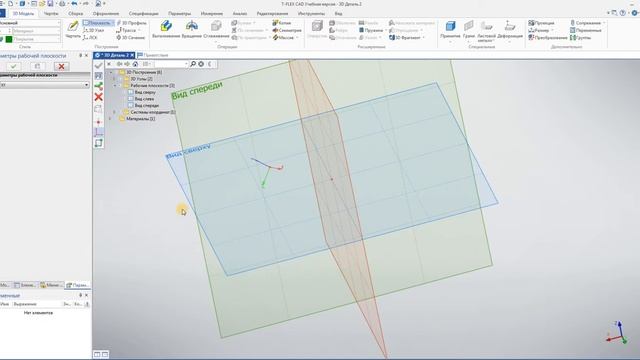Click the Отверстие hole tool icon
This screenshot has width=640, height=360.
coord(317,27)
